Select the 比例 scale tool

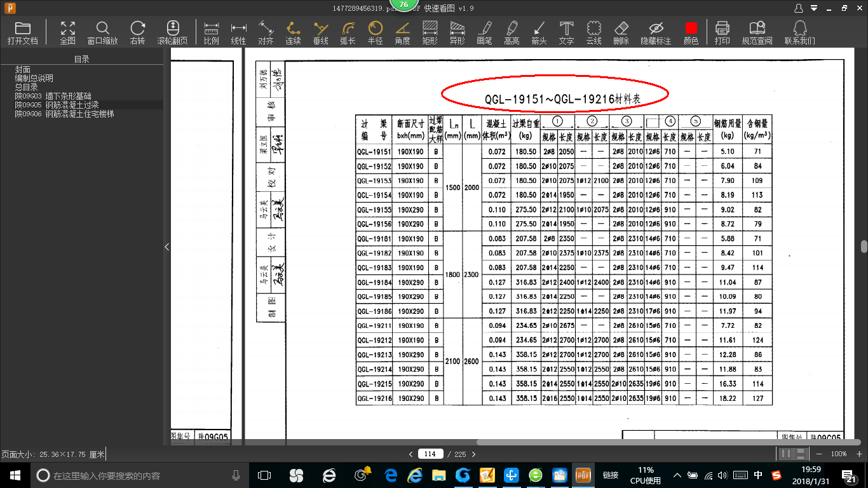tap(212, 33)
